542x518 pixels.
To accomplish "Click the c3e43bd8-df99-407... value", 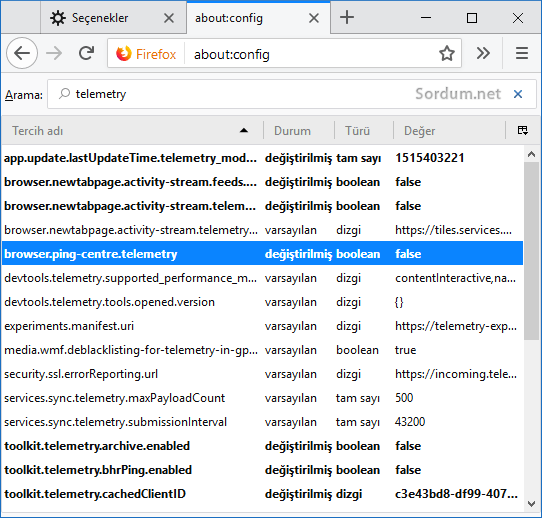I will [456, 494].
